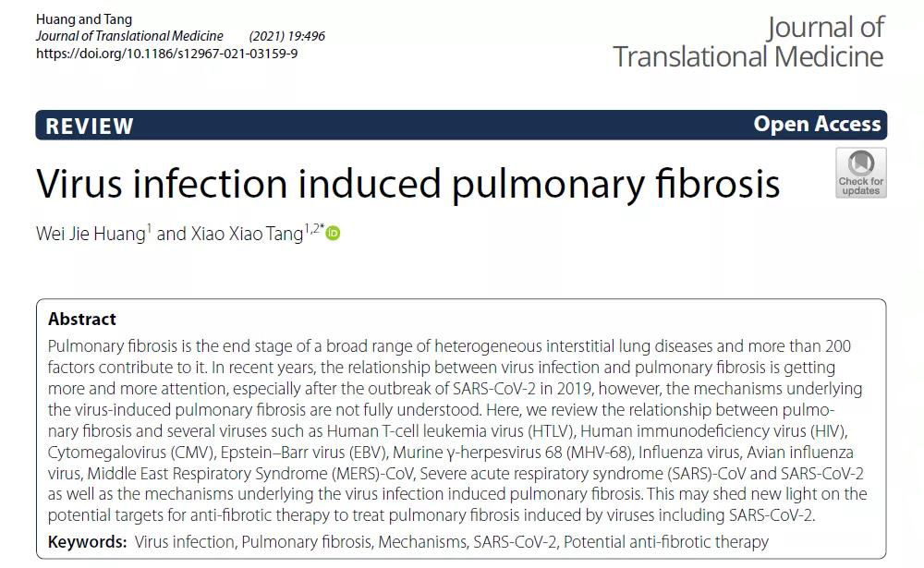Image resolution: width=924 pixels, height=568 pixels.
Task: Click affiliation superscript 1,2* after Tang
Action: [312, 228]
